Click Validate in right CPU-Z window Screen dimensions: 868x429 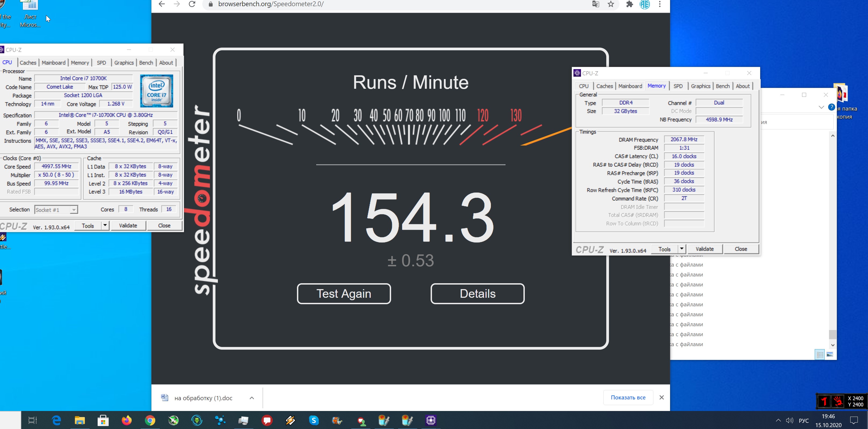coord(704,249)
